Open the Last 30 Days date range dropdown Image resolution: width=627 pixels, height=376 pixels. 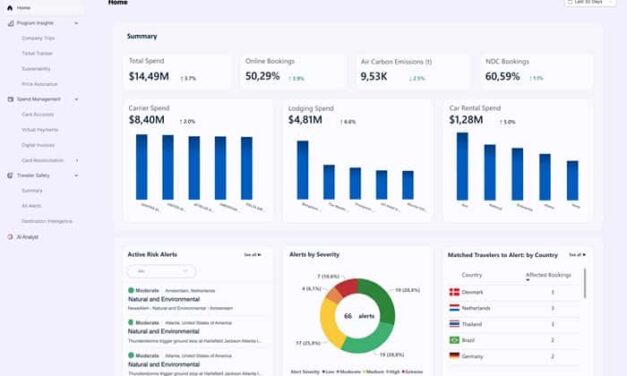click(x=590, y=2)
